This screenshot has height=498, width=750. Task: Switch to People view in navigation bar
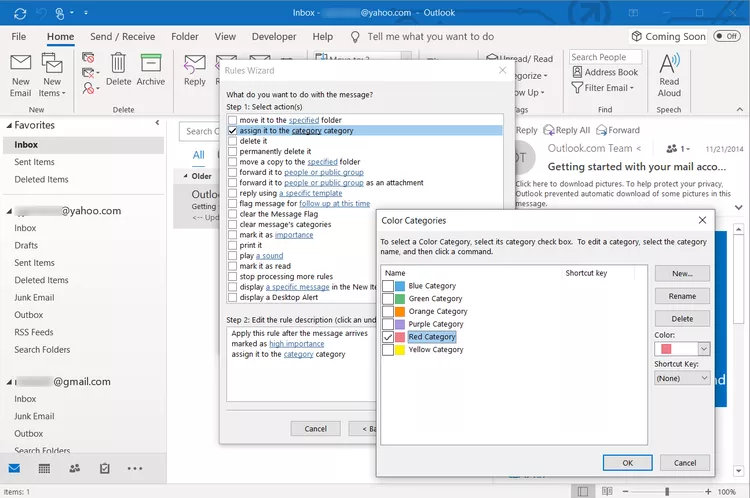pyautogui.click(x=75, y=468)
